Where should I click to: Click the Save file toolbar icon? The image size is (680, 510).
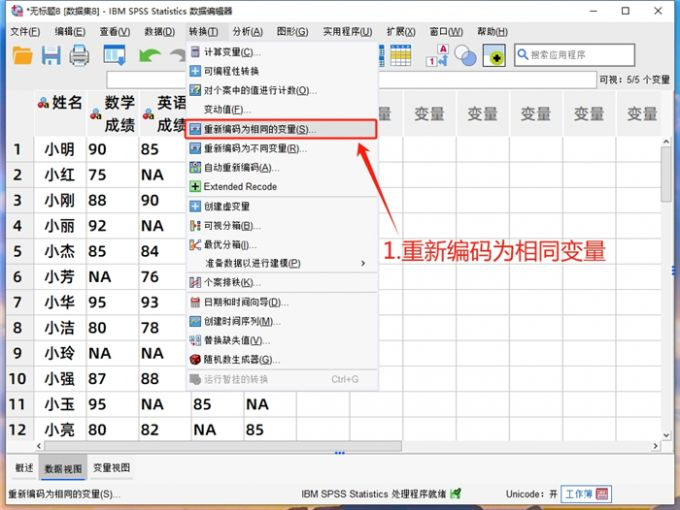(51, 56)
